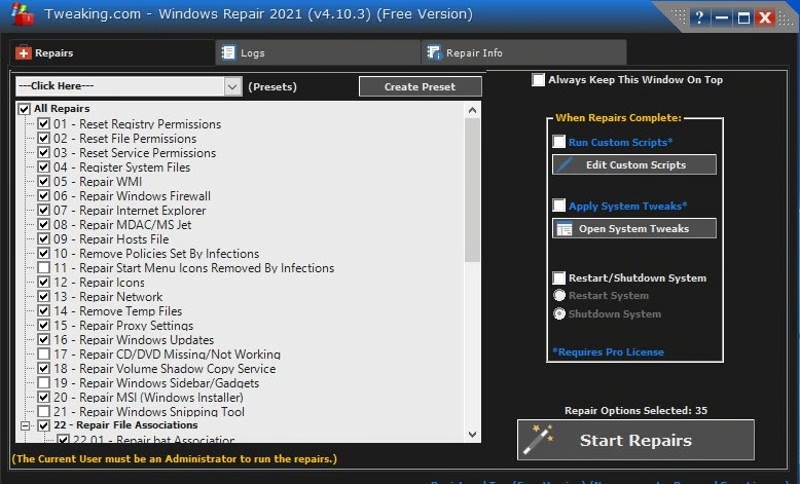Image resolution: width=800 pixels, height=484 pixels.
Task: Select 03 - Reset Service Permissions row
Action: pyautogui.click(x=135, y=152)
